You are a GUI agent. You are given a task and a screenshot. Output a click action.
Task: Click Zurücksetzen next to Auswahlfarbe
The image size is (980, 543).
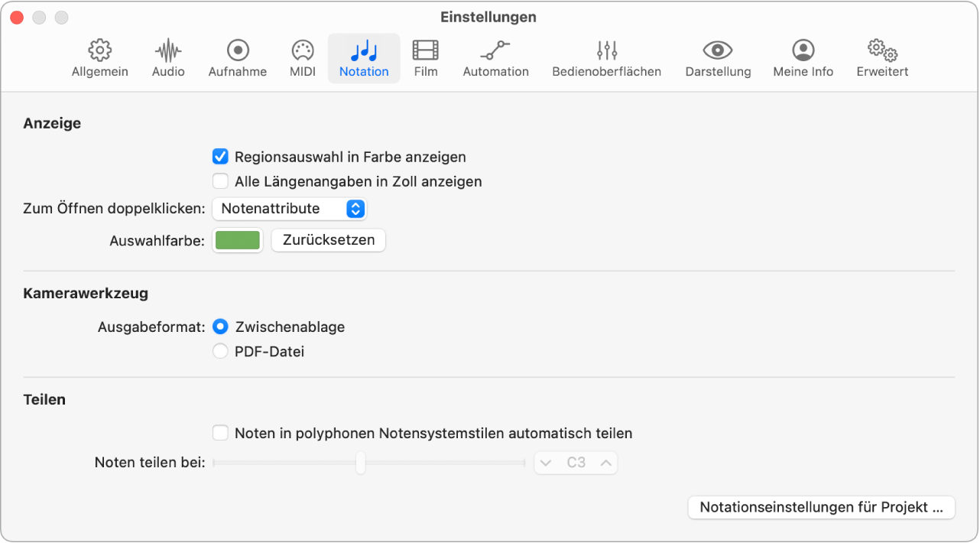click(x=328, y=239)
